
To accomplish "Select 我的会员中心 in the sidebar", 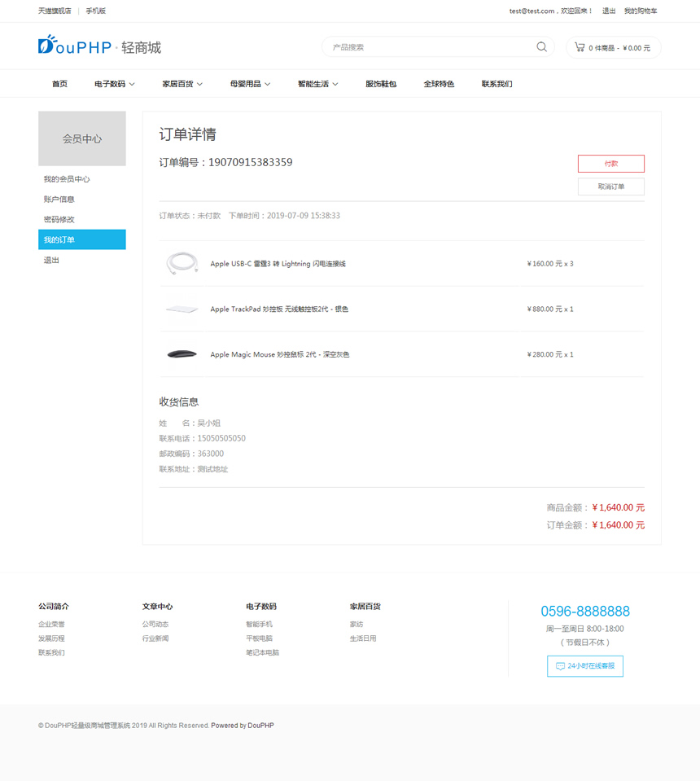I will click(x=82, y=179).
